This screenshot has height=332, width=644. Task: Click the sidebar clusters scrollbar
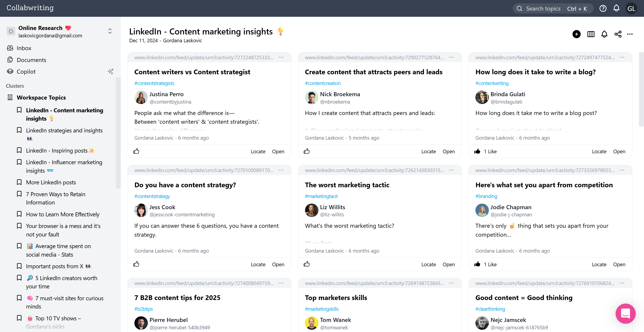tap(118, 133)
